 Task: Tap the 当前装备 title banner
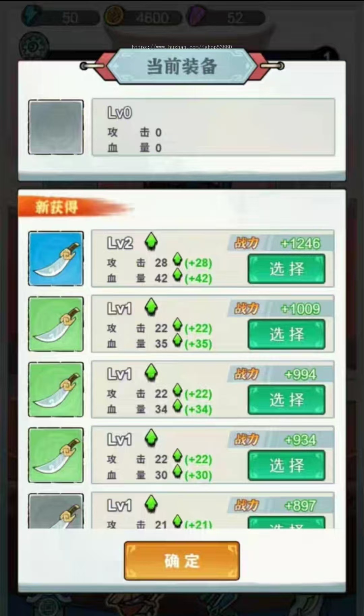coord(182,66)
